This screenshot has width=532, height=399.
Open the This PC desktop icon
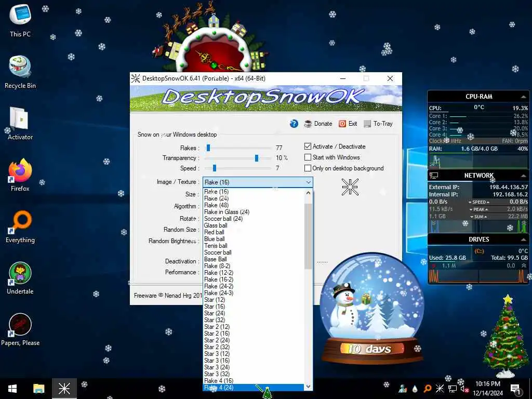[x=20, y=20]
